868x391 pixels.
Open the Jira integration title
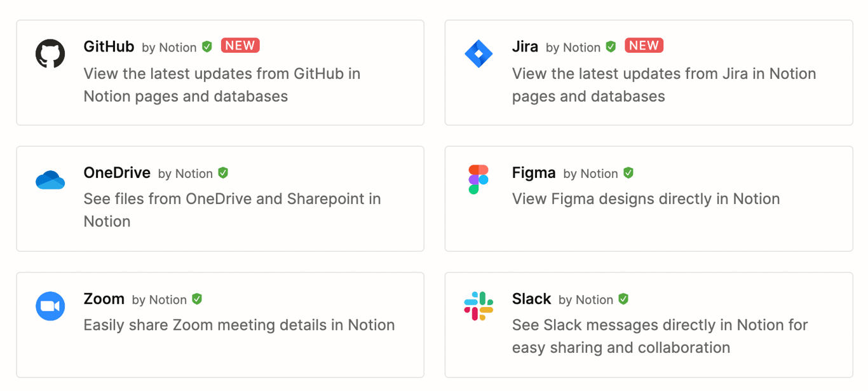pyautogui.click(x=525, y=46)
